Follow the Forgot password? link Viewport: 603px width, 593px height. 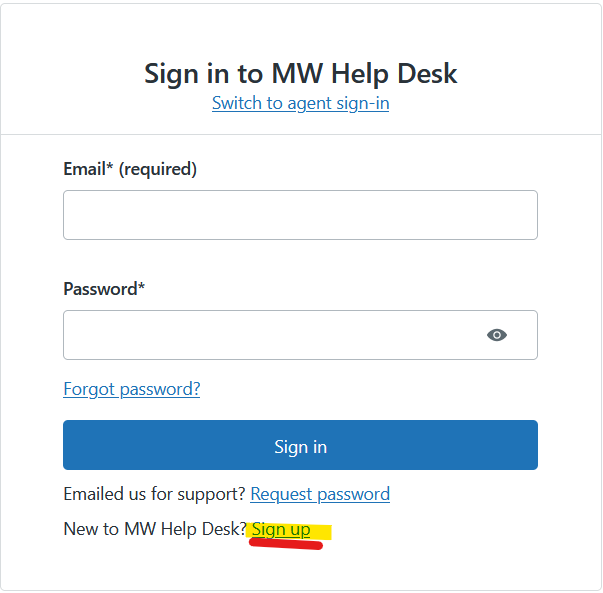(131, 389)
